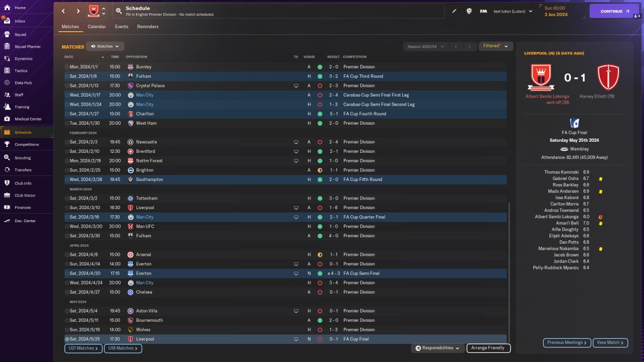The image size is (644, 362).
Task: Toggle the selection circle for Wed, 2024/2/28
Action: pos(67,179)
